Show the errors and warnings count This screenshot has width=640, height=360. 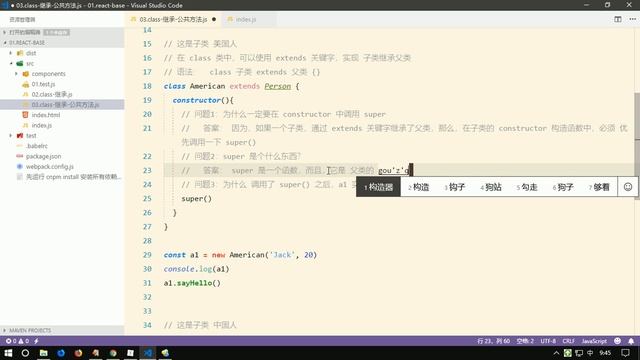[17, 341]
